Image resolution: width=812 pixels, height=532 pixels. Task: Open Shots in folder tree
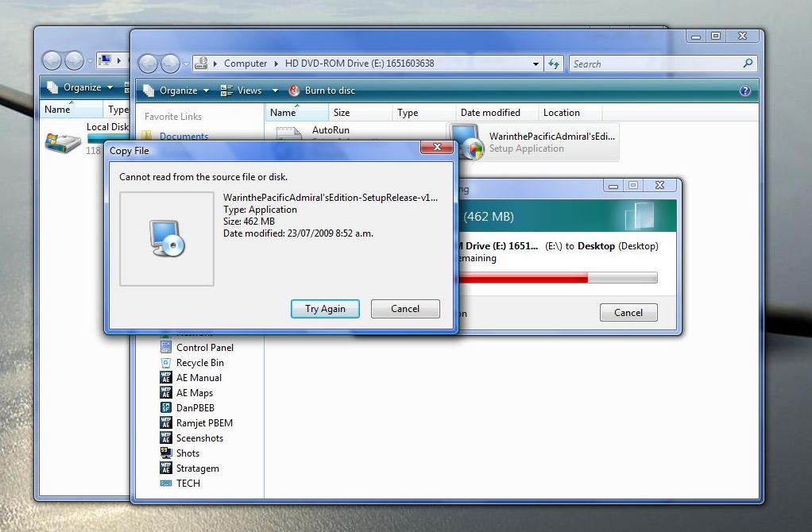(188, 453)
